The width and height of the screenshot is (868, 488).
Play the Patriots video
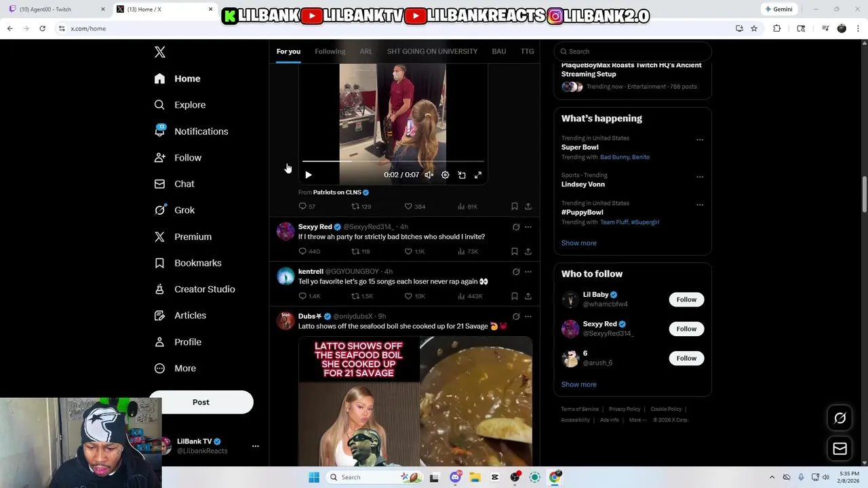tap(309, 175)
